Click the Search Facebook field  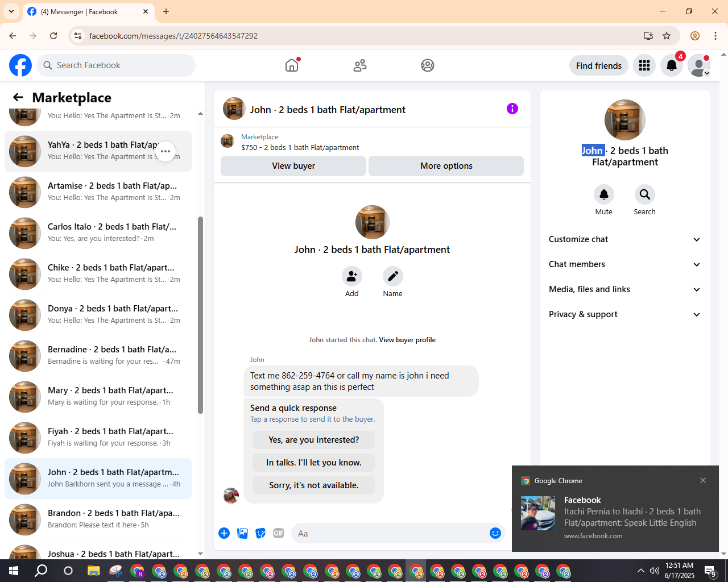[116, 65]
